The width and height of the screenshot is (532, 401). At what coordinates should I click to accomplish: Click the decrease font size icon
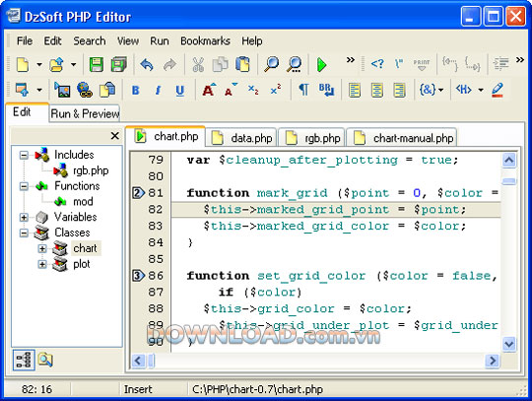coord(232,90)
